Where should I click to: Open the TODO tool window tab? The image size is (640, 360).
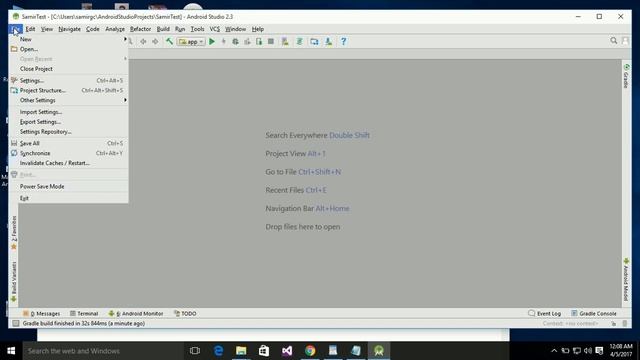pyautogui.click(x=185, y=313)
